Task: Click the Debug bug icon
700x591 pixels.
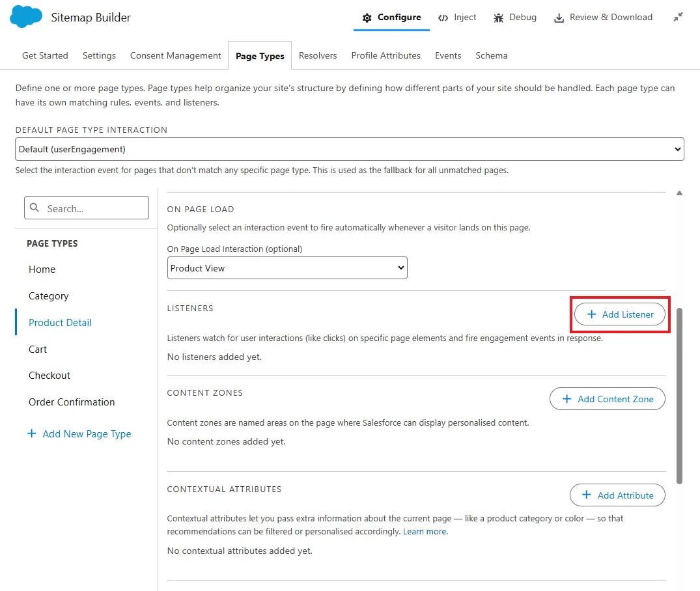Action: click(498, 18)
